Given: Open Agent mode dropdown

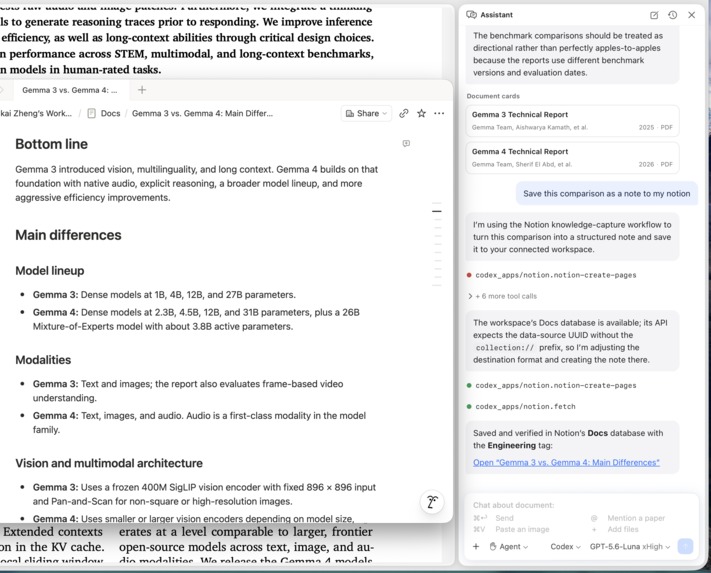Looking at the screenshot, I should pyautogui.click(x=509, y=547).
